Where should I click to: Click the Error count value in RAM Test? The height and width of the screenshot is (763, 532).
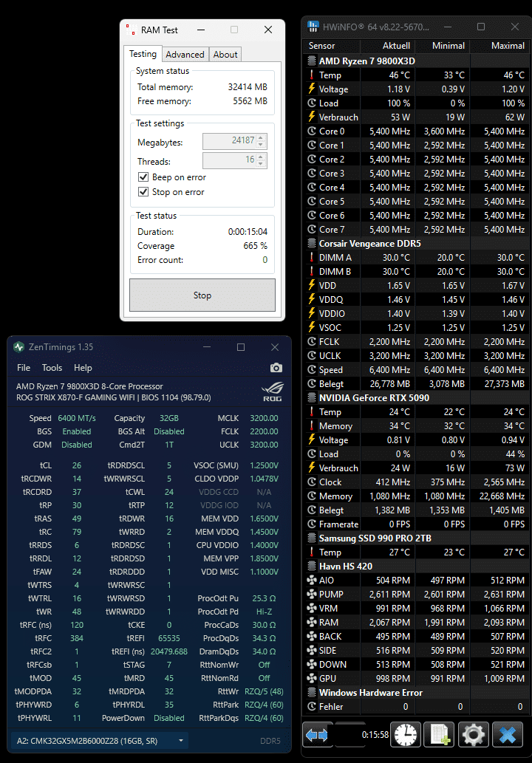265,260
